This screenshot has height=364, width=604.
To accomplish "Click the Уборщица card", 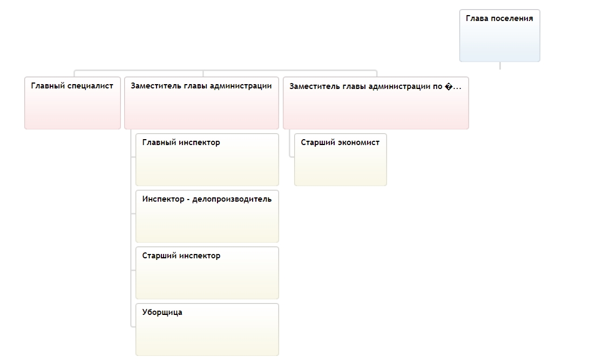I will (207, 329).
